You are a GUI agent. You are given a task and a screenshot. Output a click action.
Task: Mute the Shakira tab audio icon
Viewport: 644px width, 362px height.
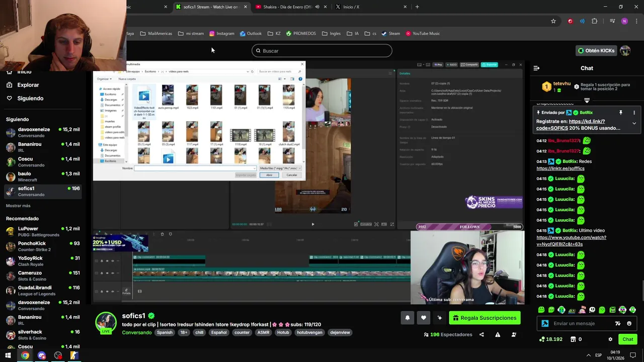(317, 7)
